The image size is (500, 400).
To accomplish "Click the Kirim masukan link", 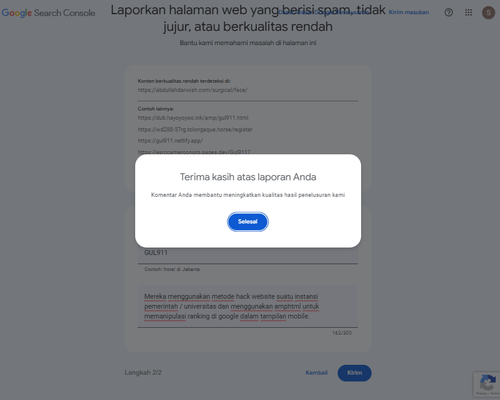I will (x=409, y=12).
